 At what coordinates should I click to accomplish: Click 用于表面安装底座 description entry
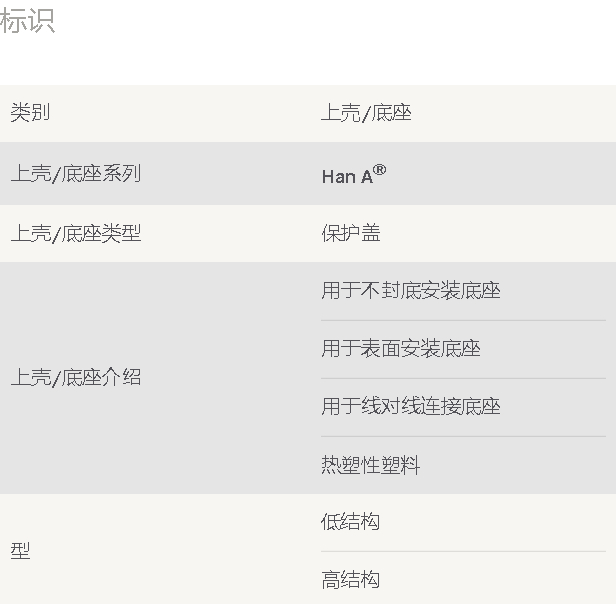[401, 349]
